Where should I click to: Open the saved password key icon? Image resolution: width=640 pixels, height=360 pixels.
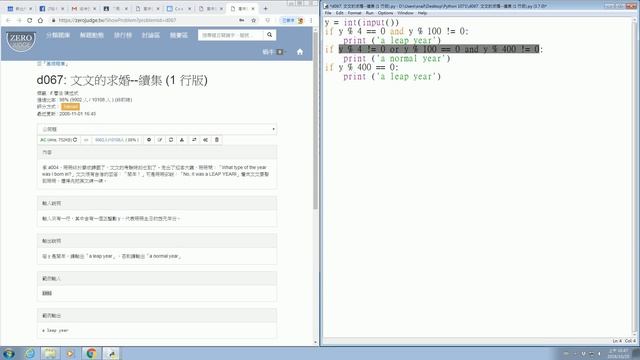coord(242,20)
